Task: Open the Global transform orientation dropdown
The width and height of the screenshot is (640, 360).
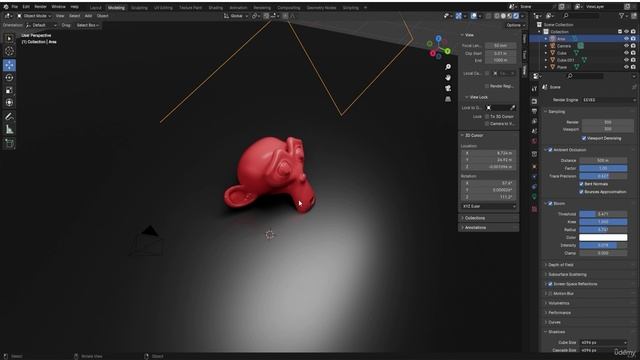Action: coord(236,16)
